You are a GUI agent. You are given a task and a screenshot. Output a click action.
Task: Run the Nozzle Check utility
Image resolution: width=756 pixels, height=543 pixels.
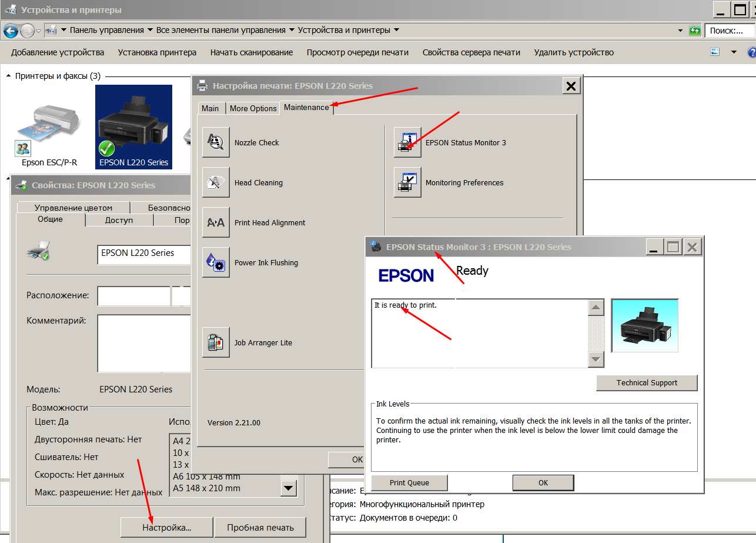tap(216, 143)
